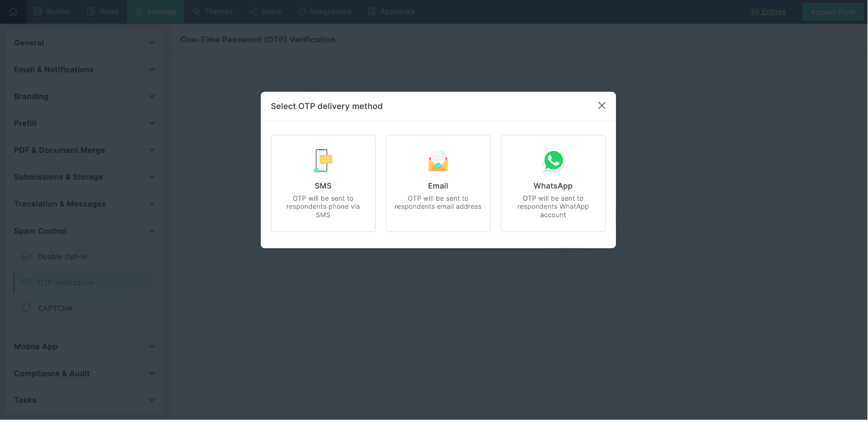Click the SMS phone icon
The image size is (868, 422).
point(323,161)
